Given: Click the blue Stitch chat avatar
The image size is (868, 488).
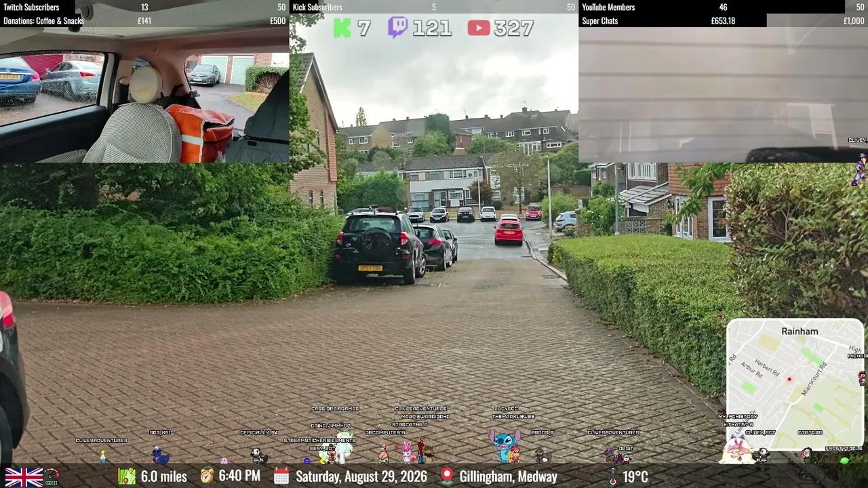Looking at the screenshot, I should point(503,445).
